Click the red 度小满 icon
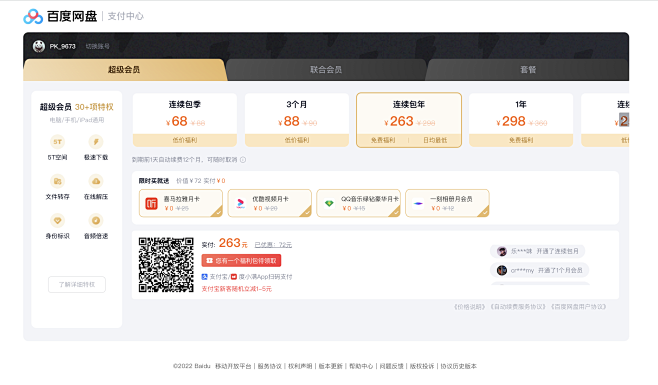The height and width of the screenshot is (385, 658). click(x=234, y=277)
